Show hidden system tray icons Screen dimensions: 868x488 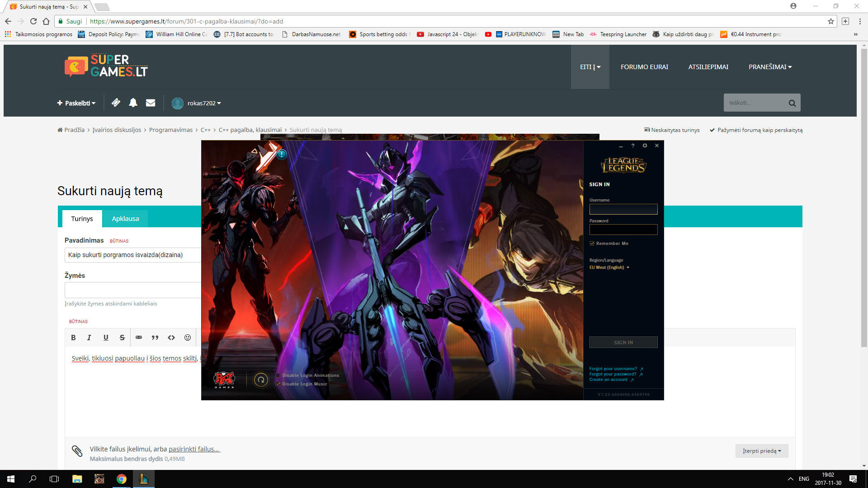791,479
